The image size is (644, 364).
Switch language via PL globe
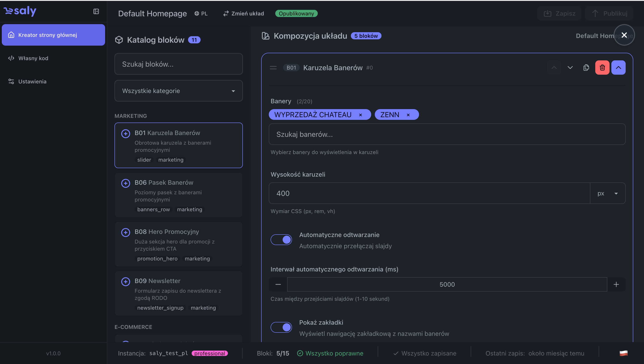click(201, 13)
